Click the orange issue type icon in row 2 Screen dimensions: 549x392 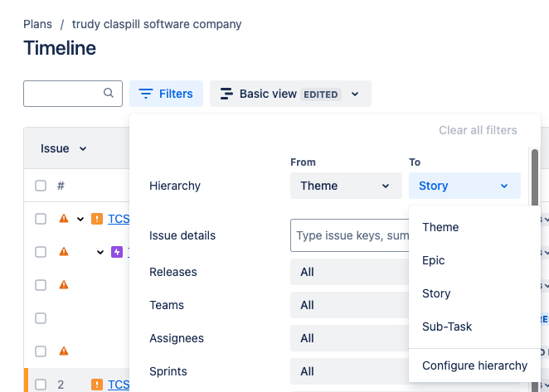tap(97, 385)
